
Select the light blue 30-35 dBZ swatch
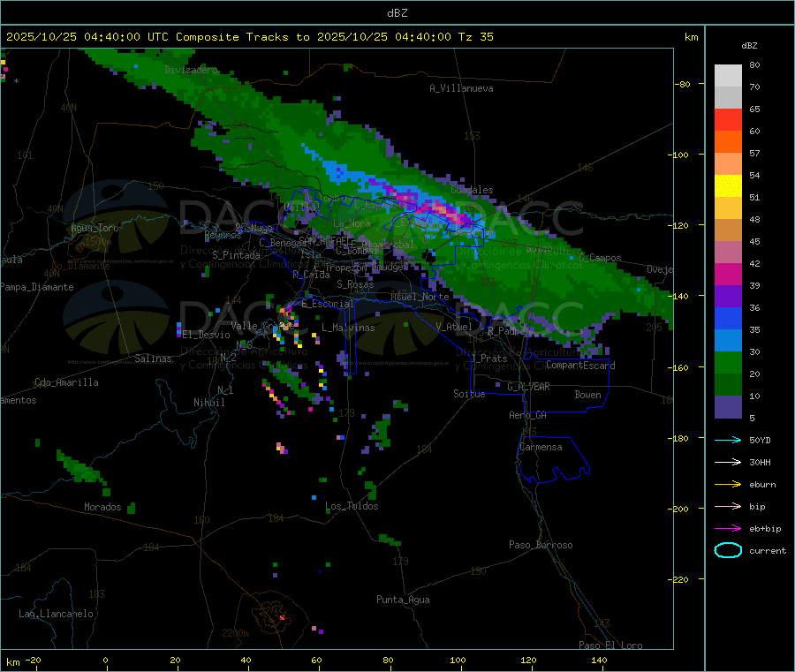coord(728,341)
